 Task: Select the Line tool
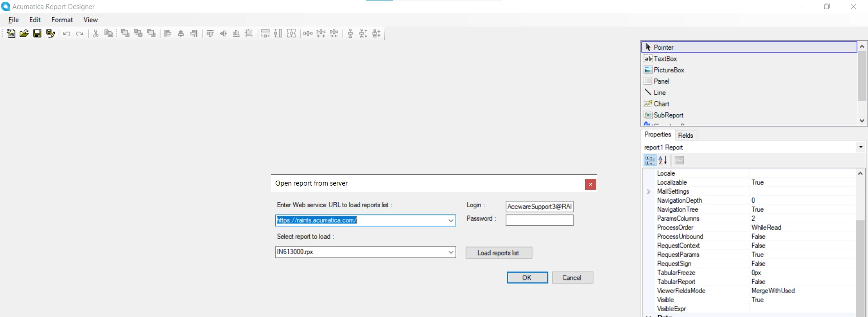coord(749,93)
